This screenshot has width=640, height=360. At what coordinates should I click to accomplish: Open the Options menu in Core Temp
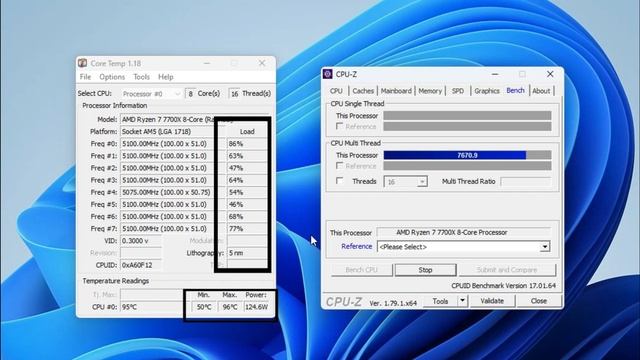tap(112, 77)
